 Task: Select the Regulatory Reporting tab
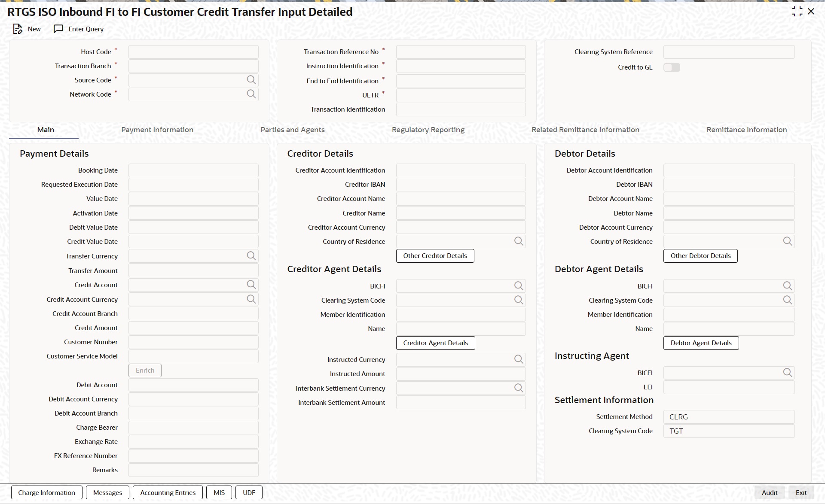[x=428, y=130]
